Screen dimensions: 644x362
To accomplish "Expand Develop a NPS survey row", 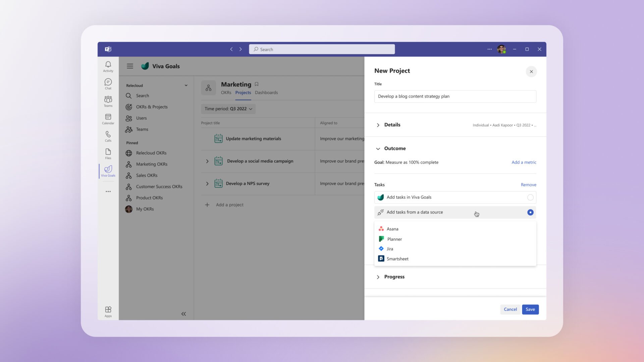I will tap(207, 184).
